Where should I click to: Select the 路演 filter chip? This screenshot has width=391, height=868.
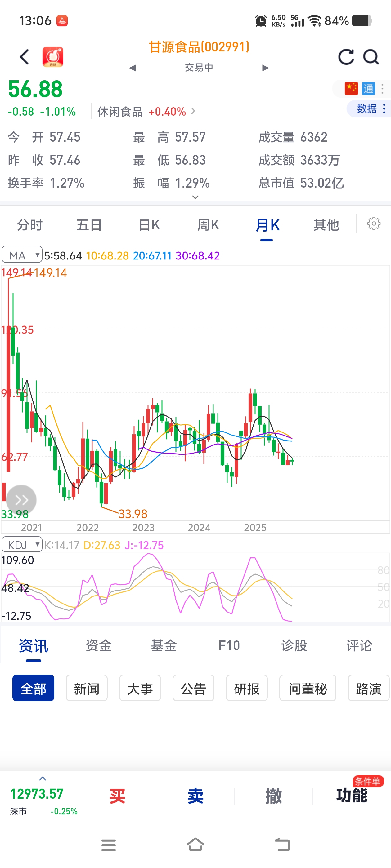[x=369, y=688]
